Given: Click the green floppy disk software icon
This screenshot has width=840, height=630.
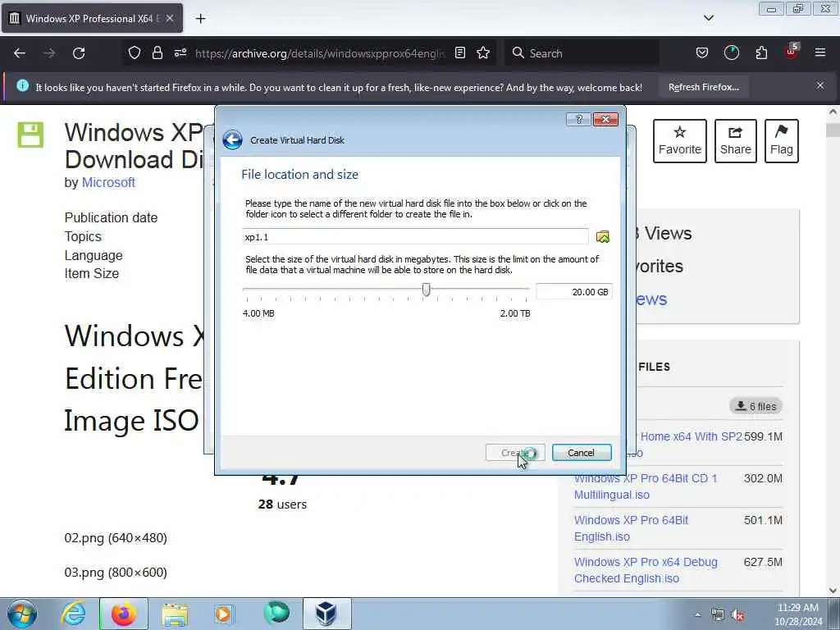Looking at the screenshot, I should pos(30,135).
